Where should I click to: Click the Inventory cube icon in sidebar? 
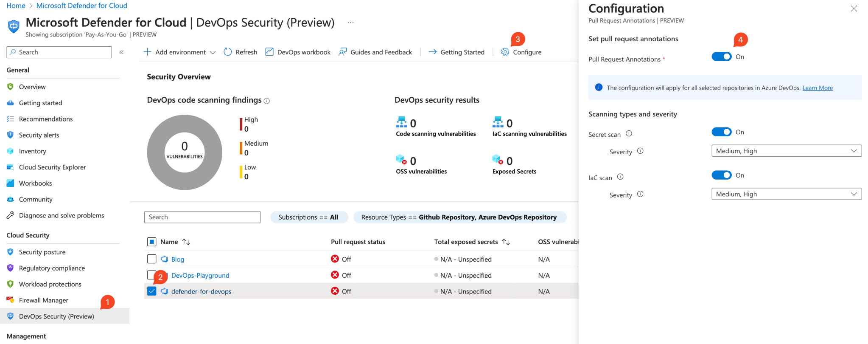[x=11, y=151]
